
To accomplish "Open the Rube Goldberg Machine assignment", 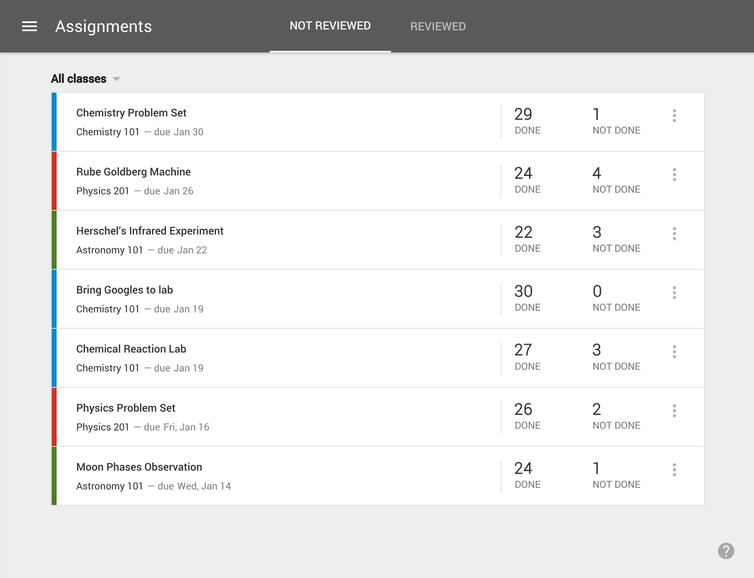I will 133,172.
